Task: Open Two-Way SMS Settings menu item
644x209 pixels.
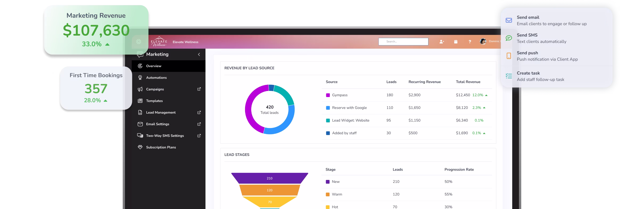Action: point(168,136)
